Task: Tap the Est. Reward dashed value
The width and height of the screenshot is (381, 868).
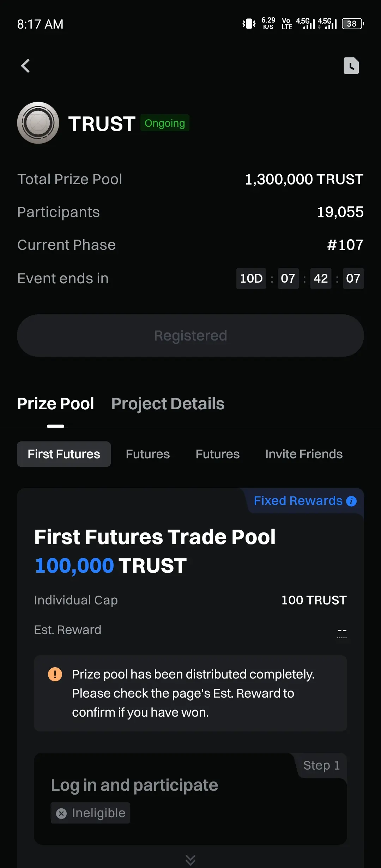Action: click(x=342, y=631)
